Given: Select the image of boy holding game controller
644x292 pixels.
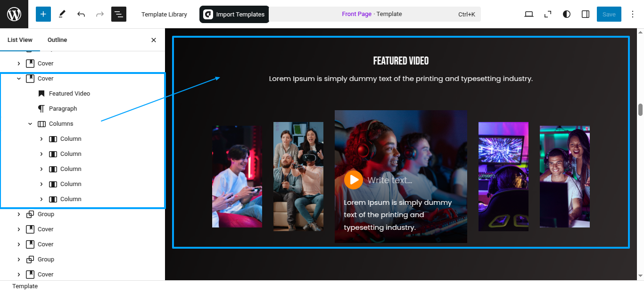Looking at the screenshot, I should [x=237, y=177].
